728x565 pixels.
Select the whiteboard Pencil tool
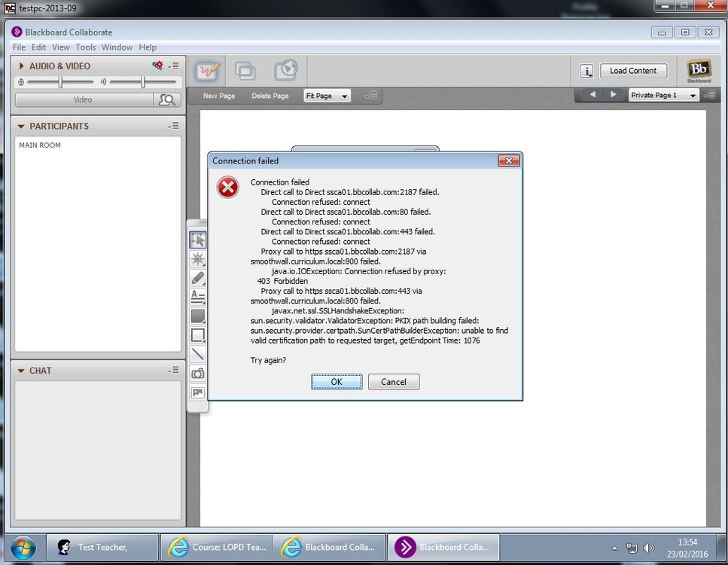(198, 278)
